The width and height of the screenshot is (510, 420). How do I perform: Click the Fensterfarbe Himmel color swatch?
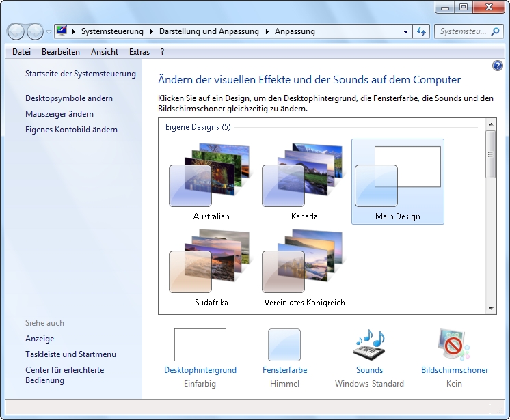tap(284, 345)
